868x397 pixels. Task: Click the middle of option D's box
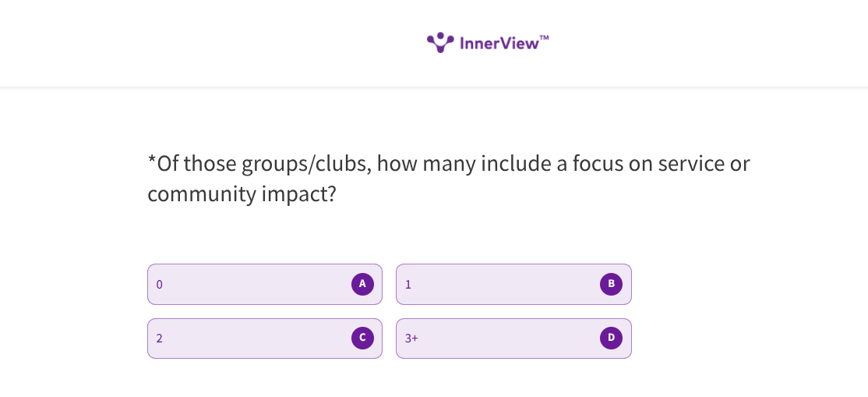[513, 338]
